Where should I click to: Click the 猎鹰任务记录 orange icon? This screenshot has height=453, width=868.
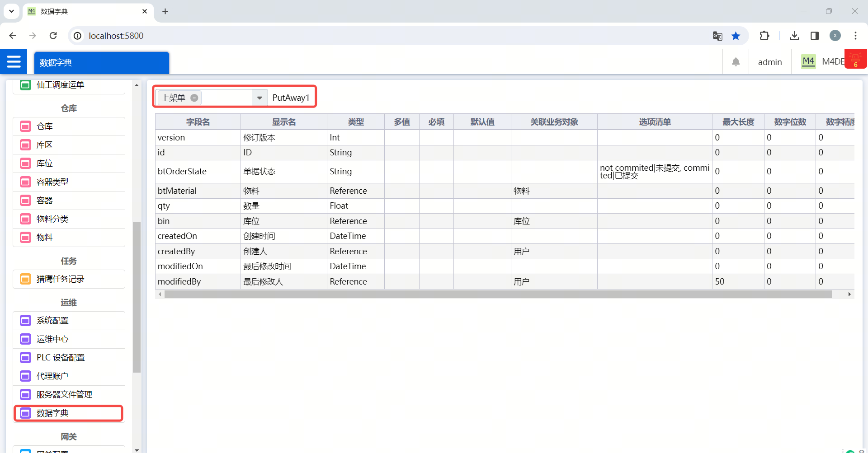click(26, 279)
